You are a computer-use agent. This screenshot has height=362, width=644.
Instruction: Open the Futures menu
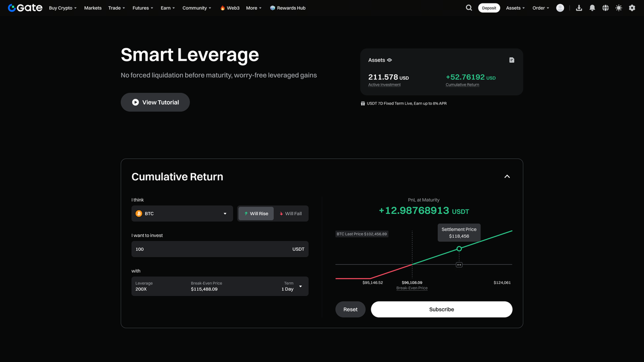(142, 8)
